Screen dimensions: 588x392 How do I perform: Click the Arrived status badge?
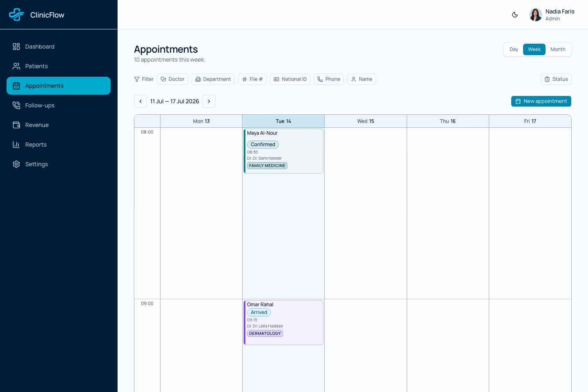click(x=259, y=312)
